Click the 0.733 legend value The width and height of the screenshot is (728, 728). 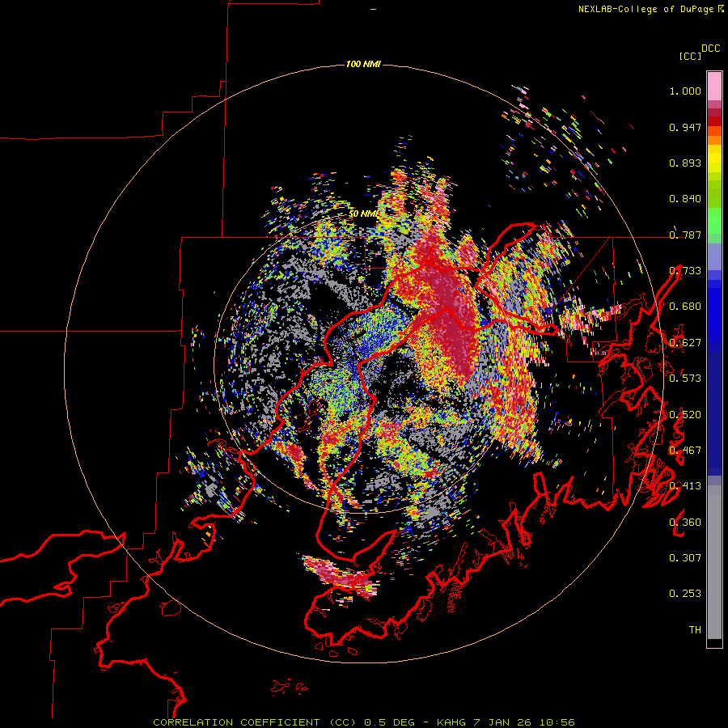point(685,271)
